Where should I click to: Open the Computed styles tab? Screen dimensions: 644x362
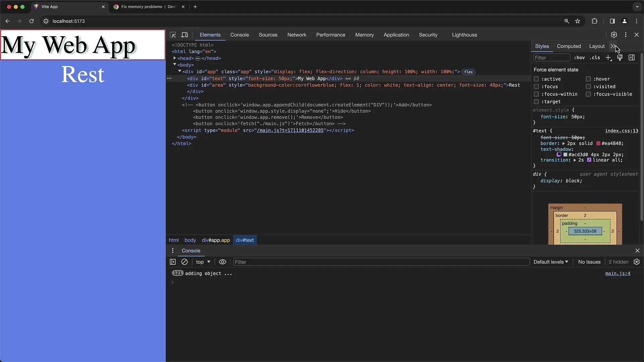(569, 46)
